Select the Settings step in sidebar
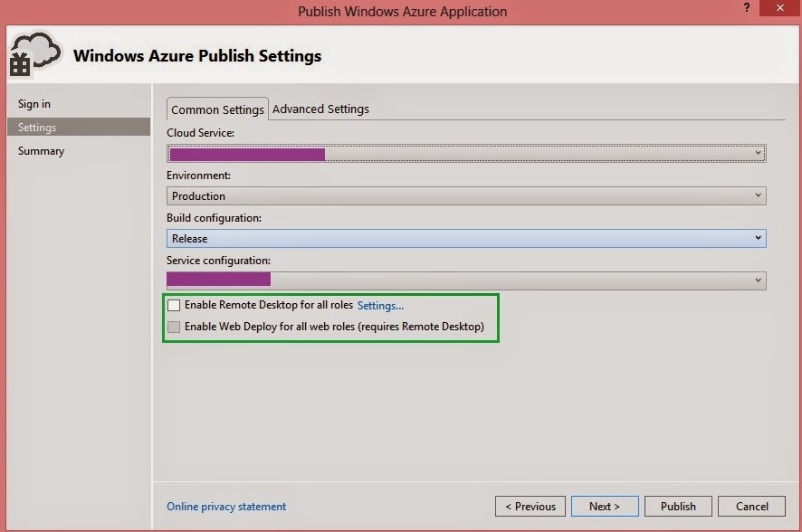The image size is (802, 532). [x=37, y=128]
